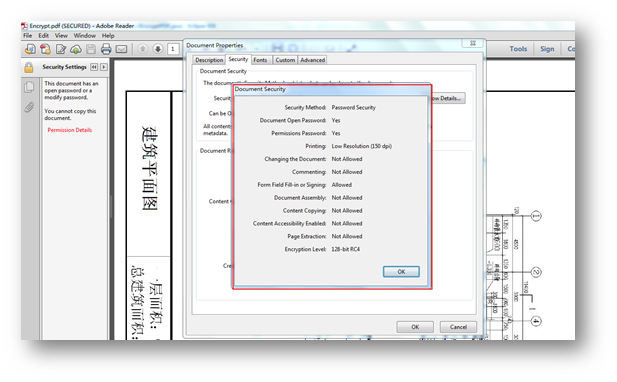Image resolution: width=617 pixels, height=382 pixels.
Task: Click the Password Security value text
Action: 353,108
